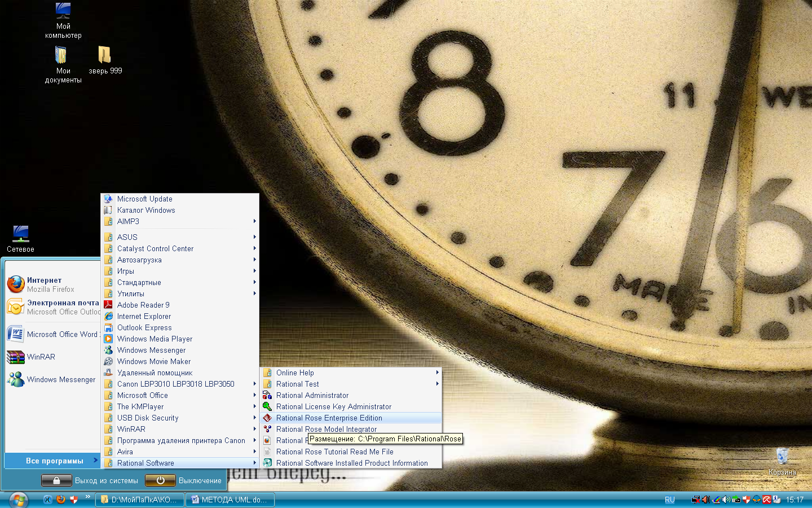Viewport: 812px width, 508px height.
Task: Open Rational License Key Administrator
Action: click(351, 406)
